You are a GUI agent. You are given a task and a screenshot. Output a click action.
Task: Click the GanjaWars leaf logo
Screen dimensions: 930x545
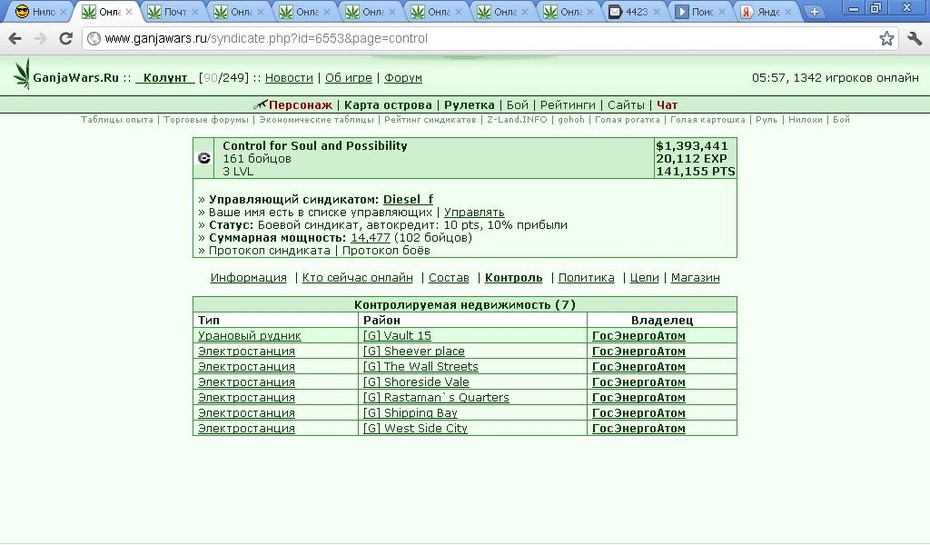pos(22,74)
